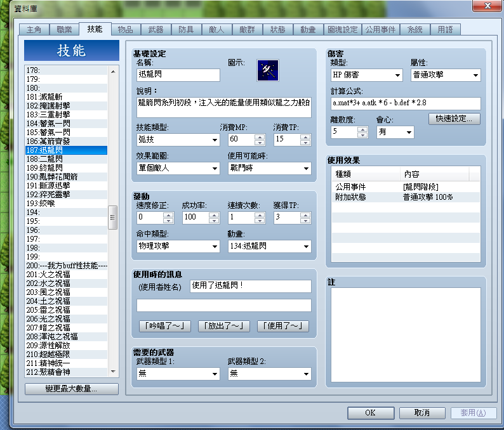The width and height of the screenshot is (504, 430).
Task: Open the 會心 dropdown showing 有
Action: [395, 132]
